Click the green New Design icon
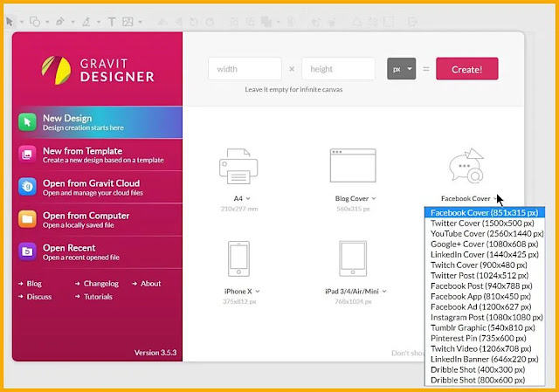The height and width of the screenshot is (392, 559). tap(27, 122)
